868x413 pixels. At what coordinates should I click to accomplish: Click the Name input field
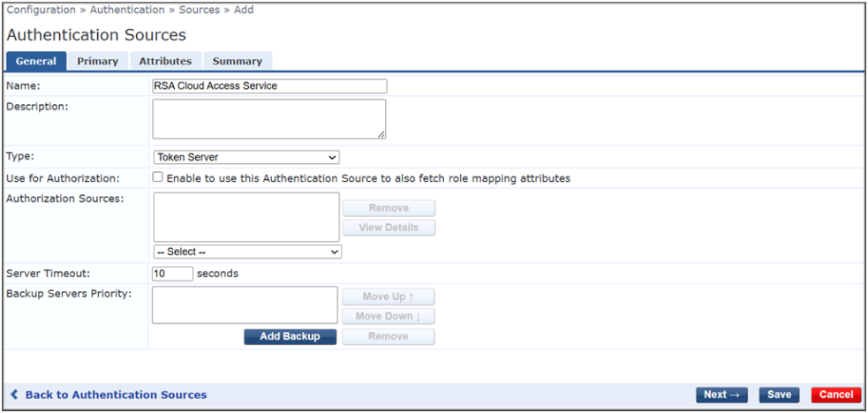click(269, 86)
